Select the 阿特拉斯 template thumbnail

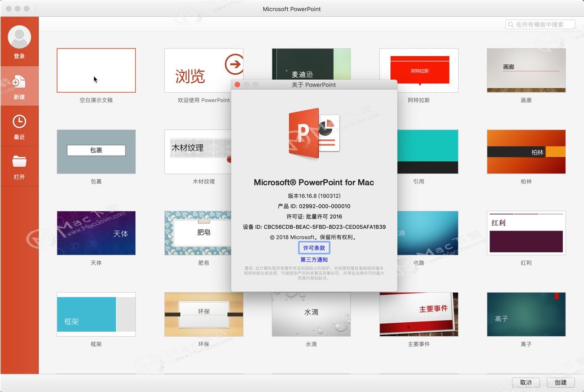coord(419,70)
